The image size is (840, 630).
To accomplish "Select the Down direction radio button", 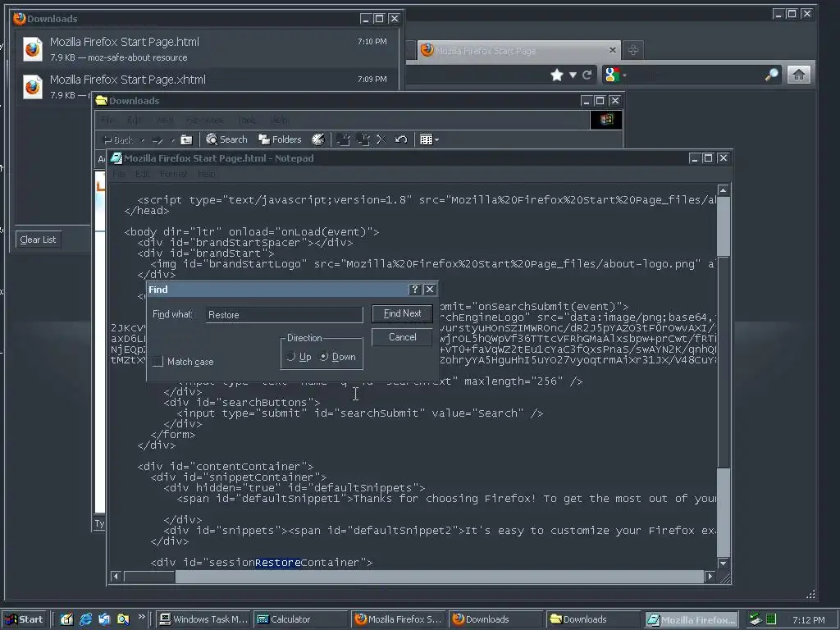I will [x=324, y=357].
